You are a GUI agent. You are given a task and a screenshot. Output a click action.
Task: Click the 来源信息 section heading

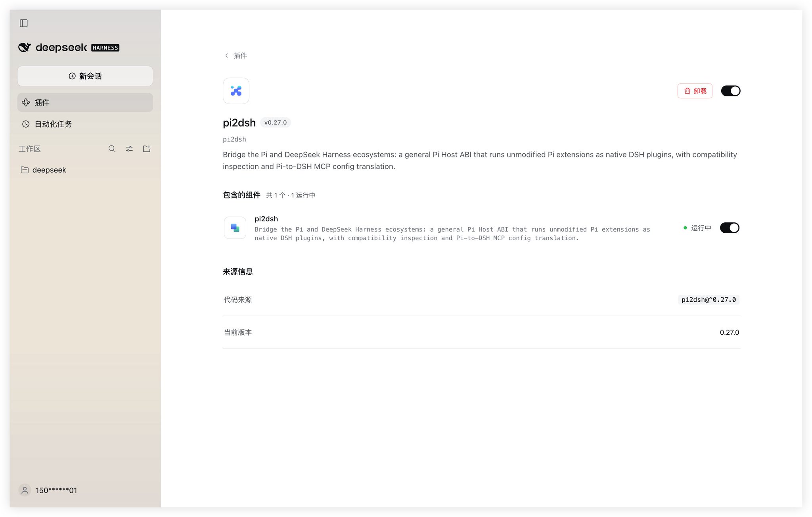238,272
